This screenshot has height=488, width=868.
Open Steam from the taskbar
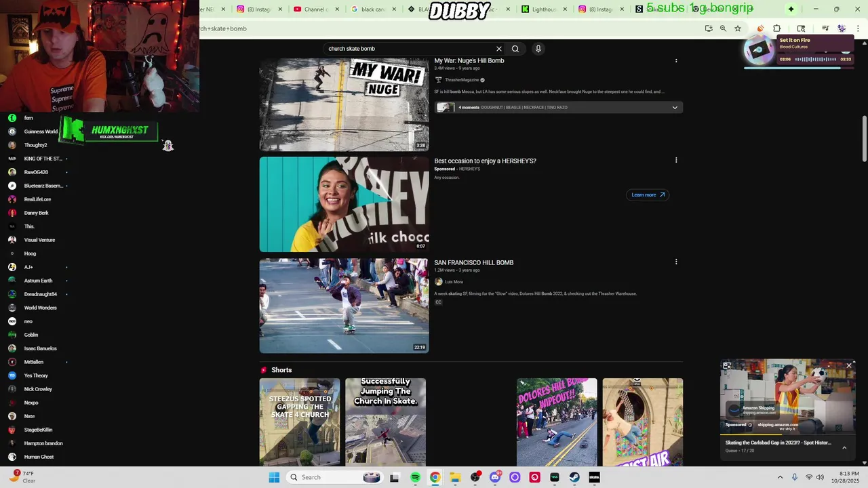(x=574, y=477)
